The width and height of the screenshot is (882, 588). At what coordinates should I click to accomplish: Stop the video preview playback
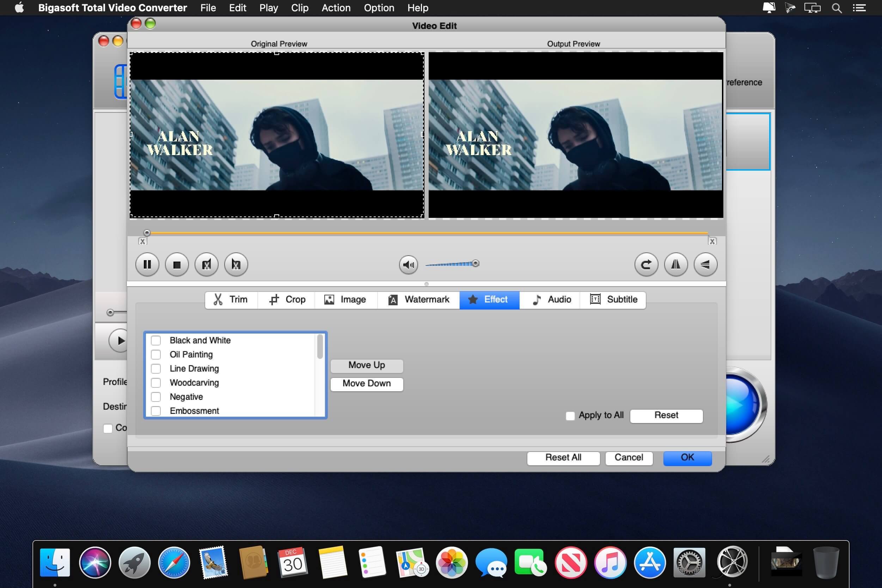click(x=177, y=265)
